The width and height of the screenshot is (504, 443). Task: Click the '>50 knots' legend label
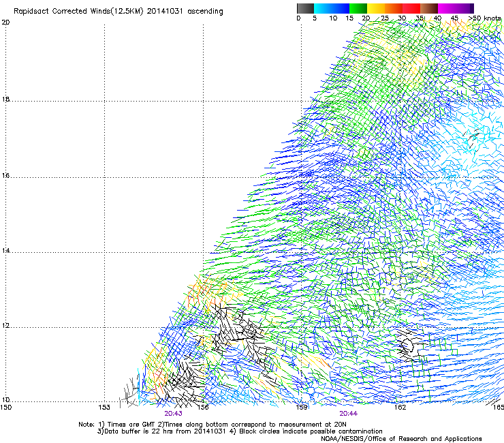[x=484, y=18]
